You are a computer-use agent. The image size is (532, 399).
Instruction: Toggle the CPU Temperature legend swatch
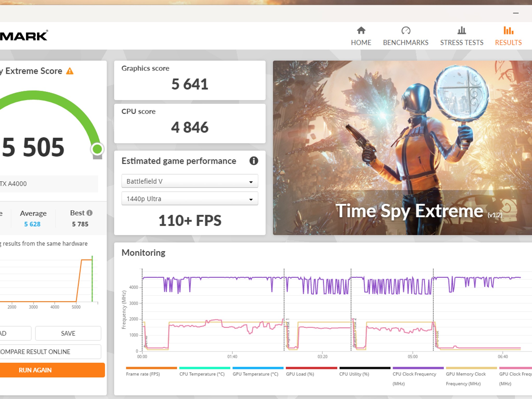click(x=205, y=368)
